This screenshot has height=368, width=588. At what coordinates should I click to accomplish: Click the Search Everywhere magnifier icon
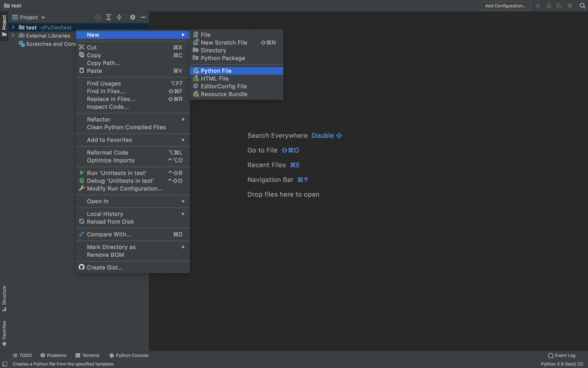pyautogui.click(x=582, y=6)
